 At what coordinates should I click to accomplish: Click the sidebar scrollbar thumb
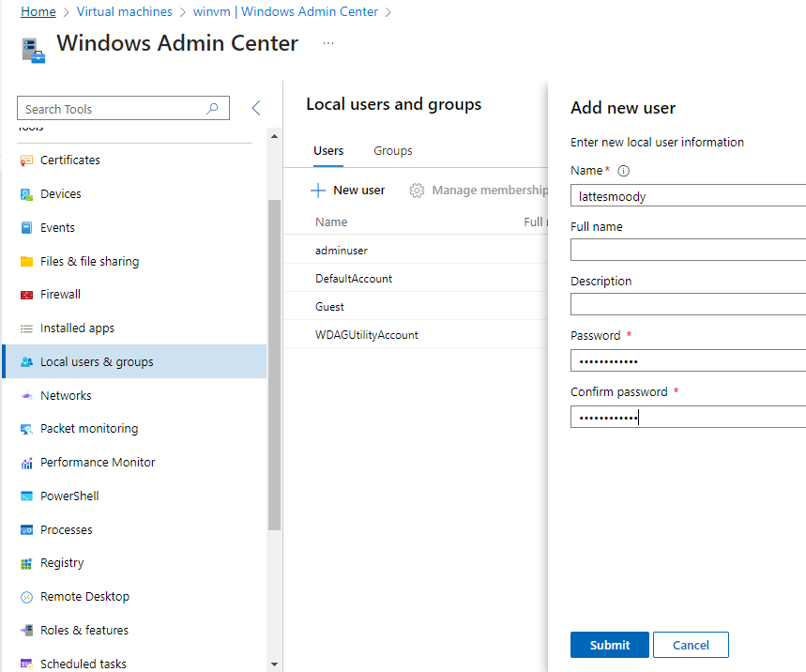(275, 364)
